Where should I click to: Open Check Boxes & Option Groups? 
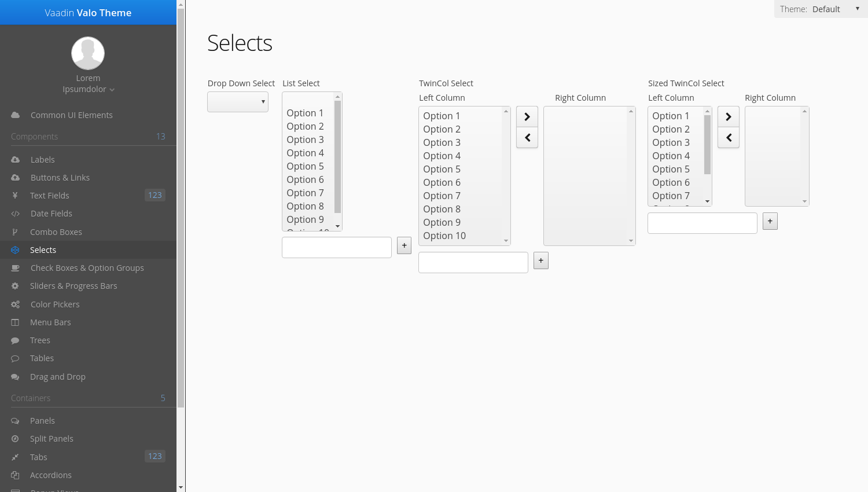(x=88, y=268)
